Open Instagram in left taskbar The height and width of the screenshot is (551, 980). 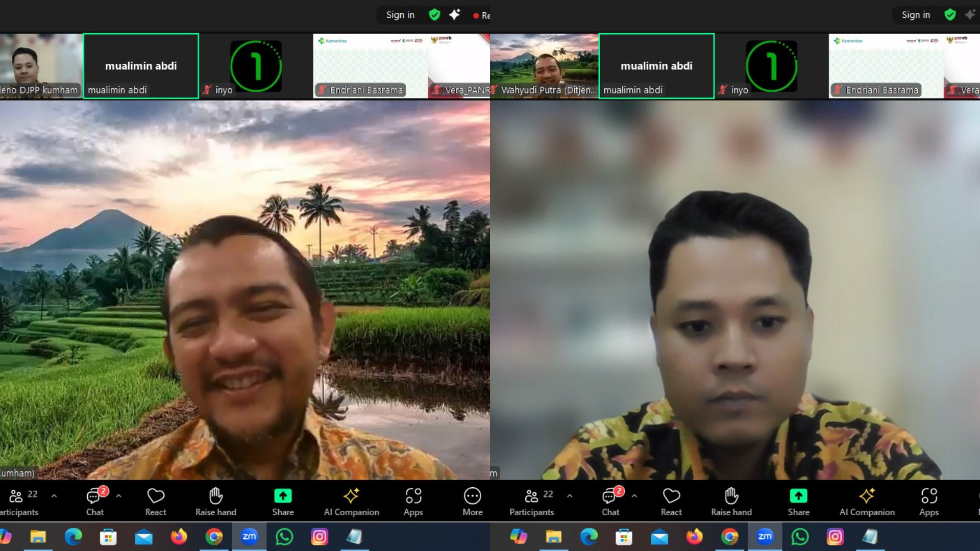click(x=320, y=537)
